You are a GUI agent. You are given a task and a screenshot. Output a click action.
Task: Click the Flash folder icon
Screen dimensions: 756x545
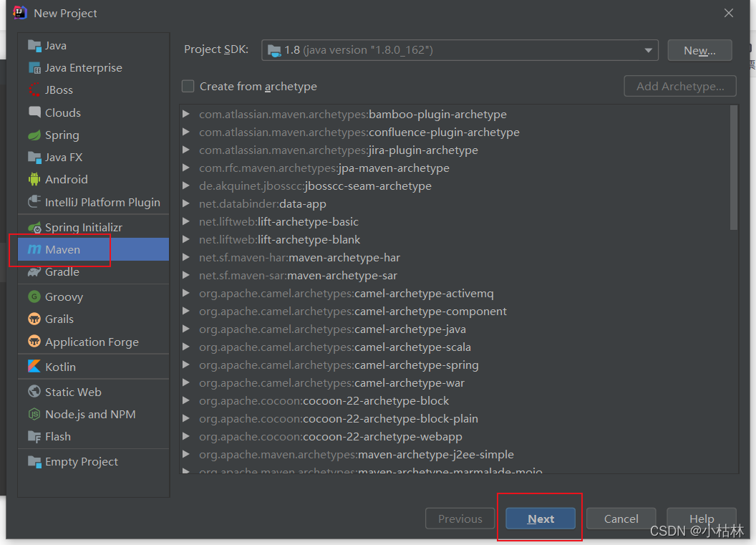click(x=34, y=437)
